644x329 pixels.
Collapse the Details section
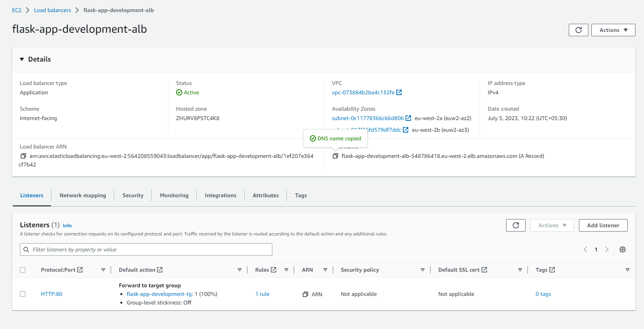coord(22,59)
